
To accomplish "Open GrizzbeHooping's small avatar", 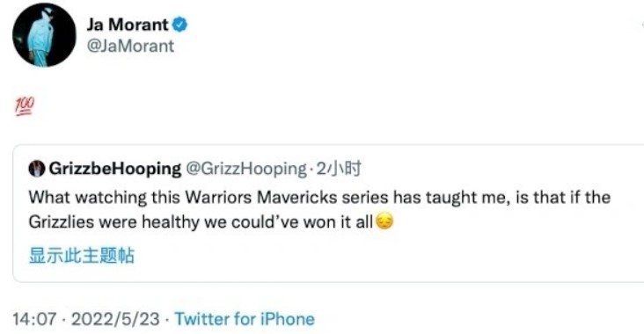I will (x=37, y=169).
